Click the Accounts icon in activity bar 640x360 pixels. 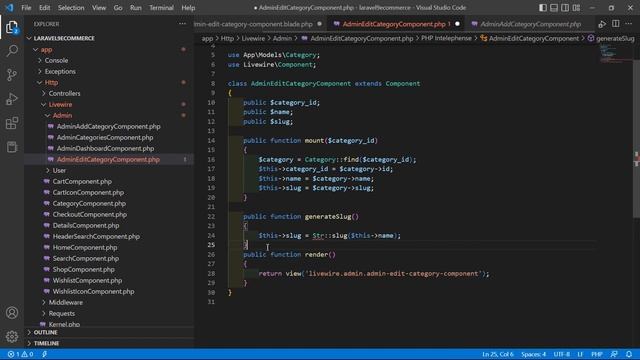point(12,313)
